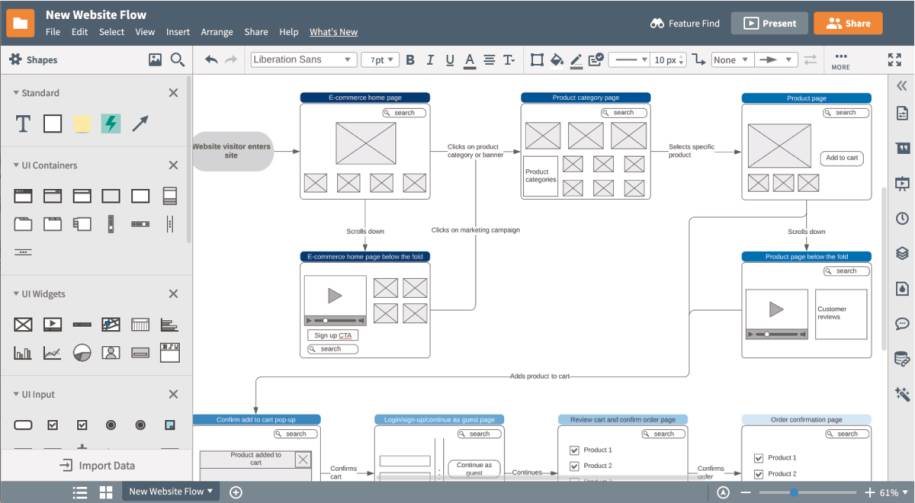This screenshot has width=915, height=503.
Task: Switch to grid view of pages
Action: pos(106,492)
